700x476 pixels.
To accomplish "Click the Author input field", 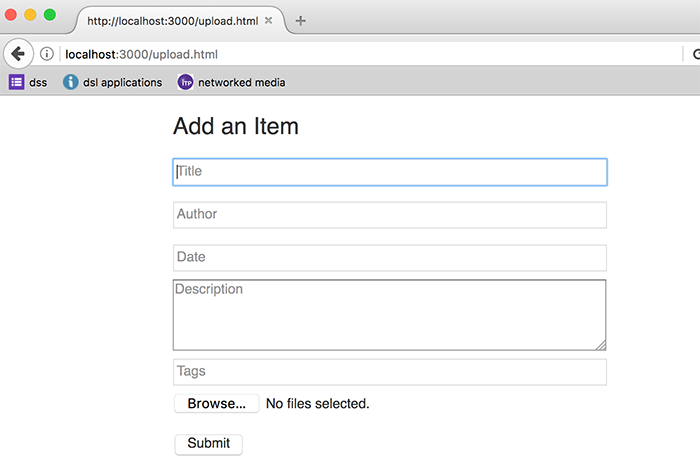I will pyautogui.click(x=390, y=215).
